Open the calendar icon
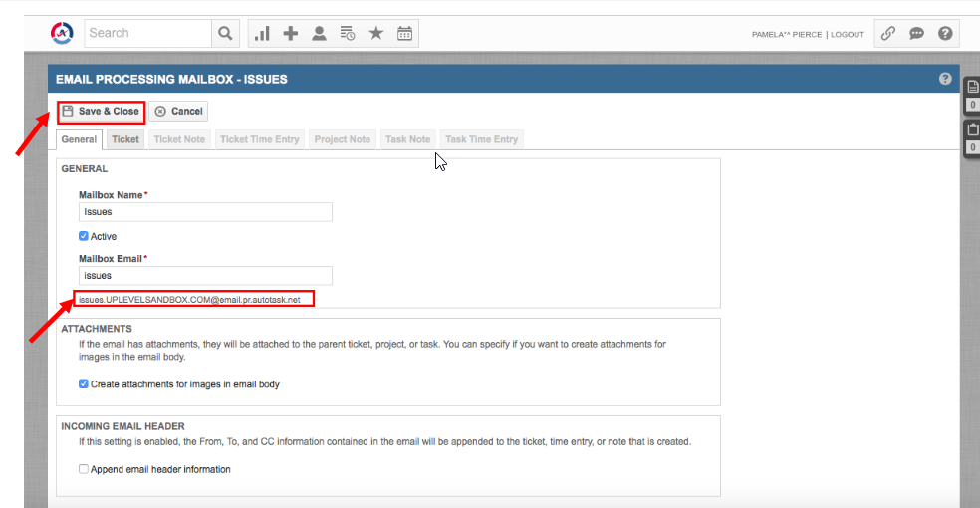 pyautogui.click(x=405, y=33)
